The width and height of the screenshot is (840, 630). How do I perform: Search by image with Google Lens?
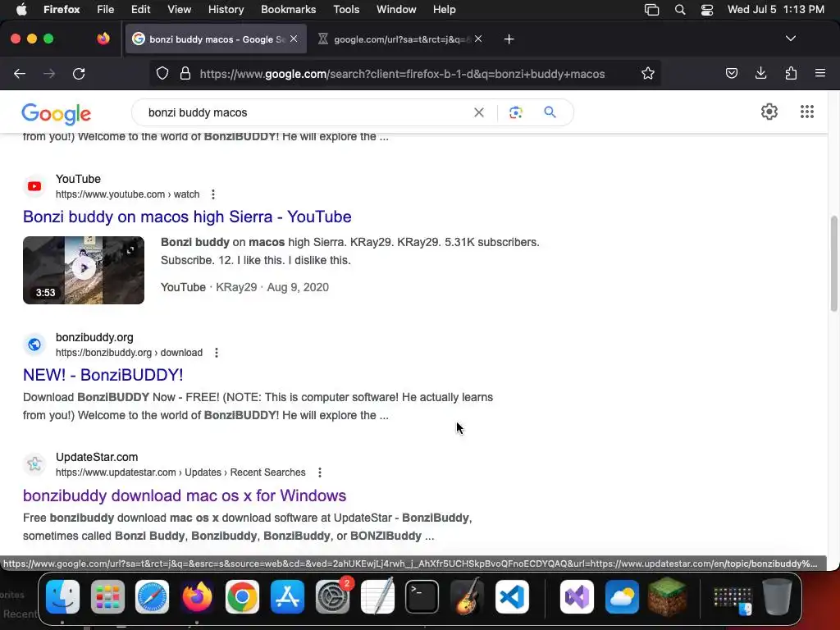515,112
